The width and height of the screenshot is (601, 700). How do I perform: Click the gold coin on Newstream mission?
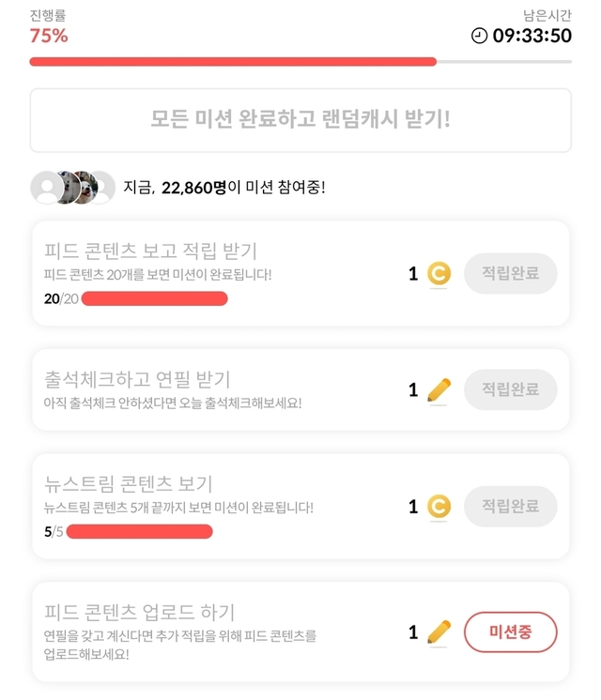tap(439, 507)
